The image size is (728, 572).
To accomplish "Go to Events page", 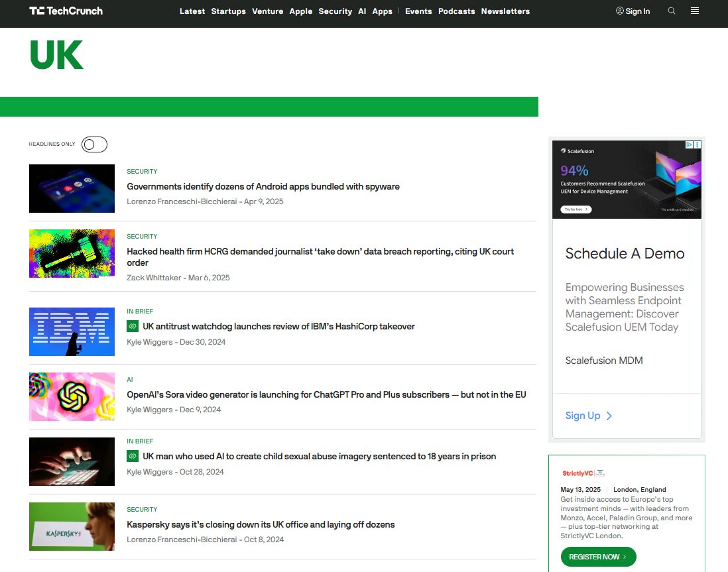I will [418, 11].
